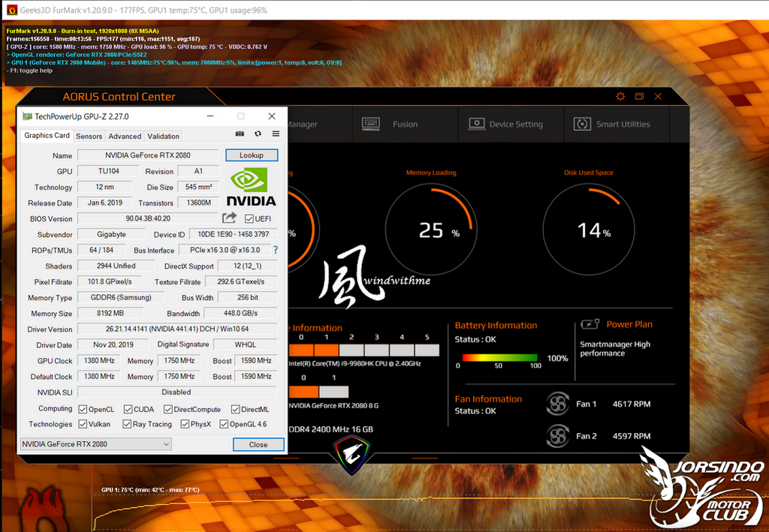Toggle the UEFI checkbox

[x=249, y=218]
